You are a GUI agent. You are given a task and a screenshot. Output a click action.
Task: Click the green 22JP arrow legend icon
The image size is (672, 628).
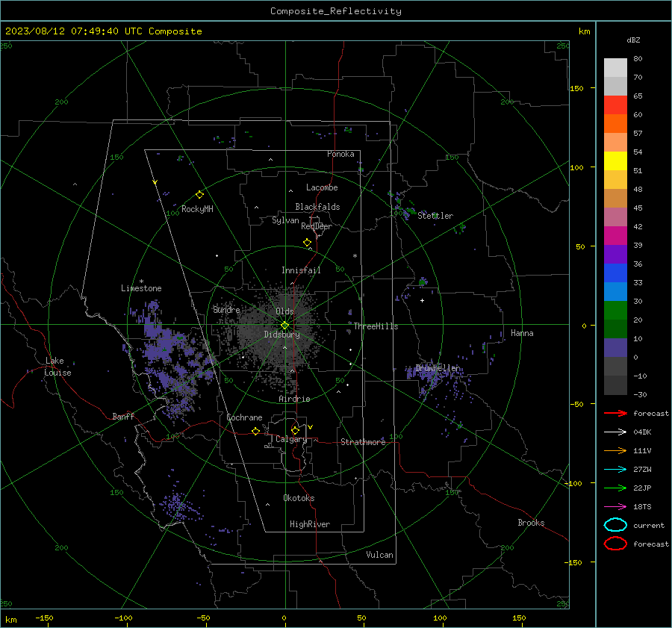615,488
